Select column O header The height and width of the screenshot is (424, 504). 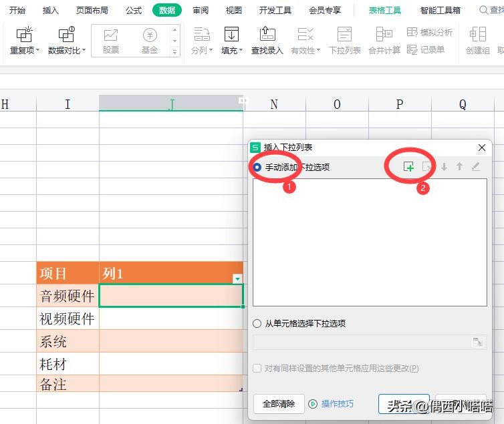[x=337, y=103]
